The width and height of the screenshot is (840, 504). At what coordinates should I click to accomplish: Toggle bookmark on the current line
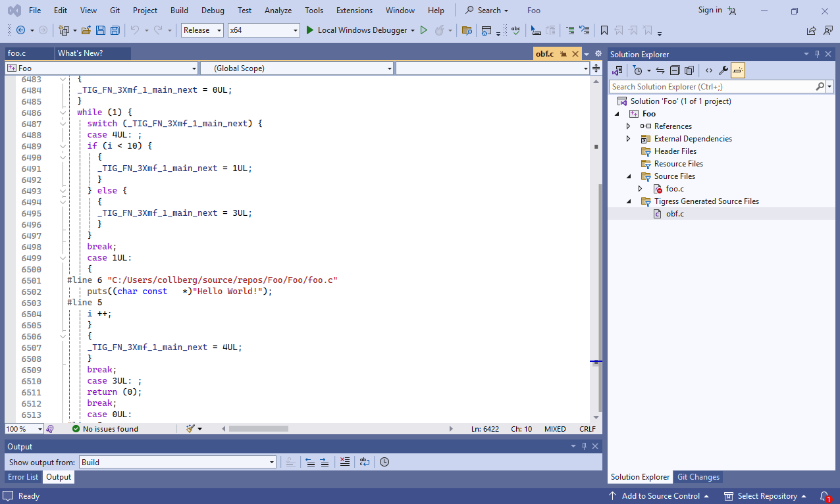coord(604,30)
